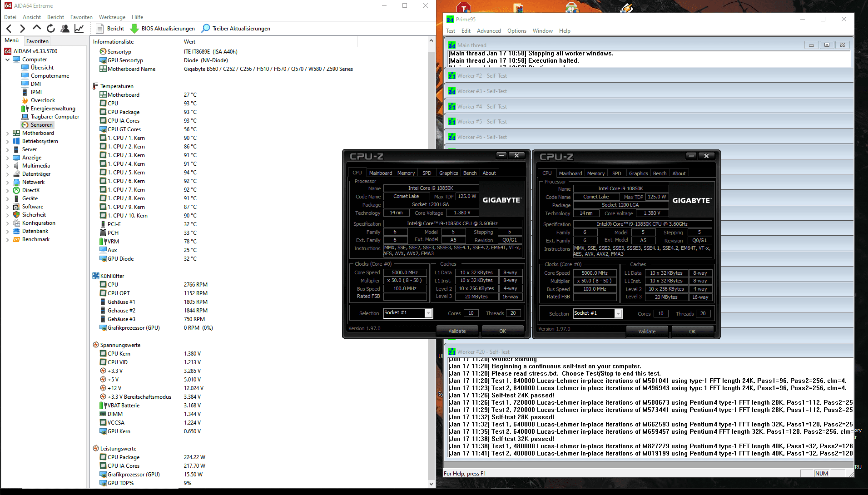Select IPMI in the Computer tree
Screen dimensions: 868x495
(36, 92)
